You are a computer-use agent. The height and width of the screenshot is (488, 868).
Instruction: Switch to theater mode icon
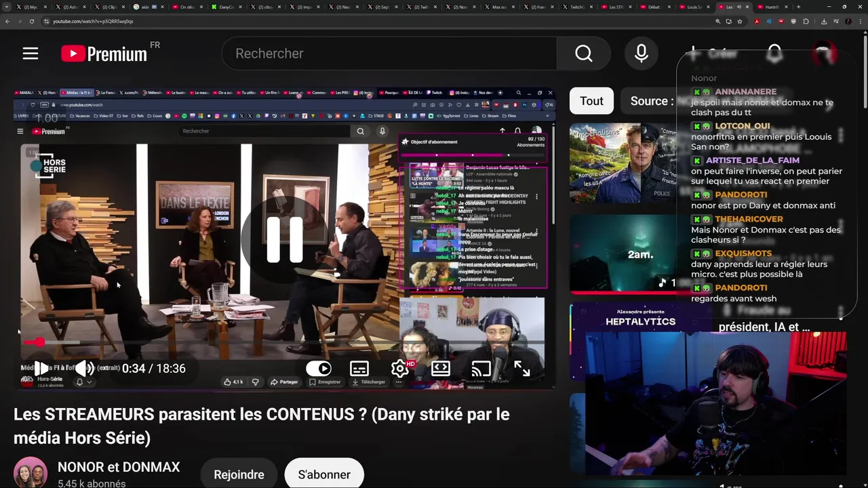[x=441, y=369]
